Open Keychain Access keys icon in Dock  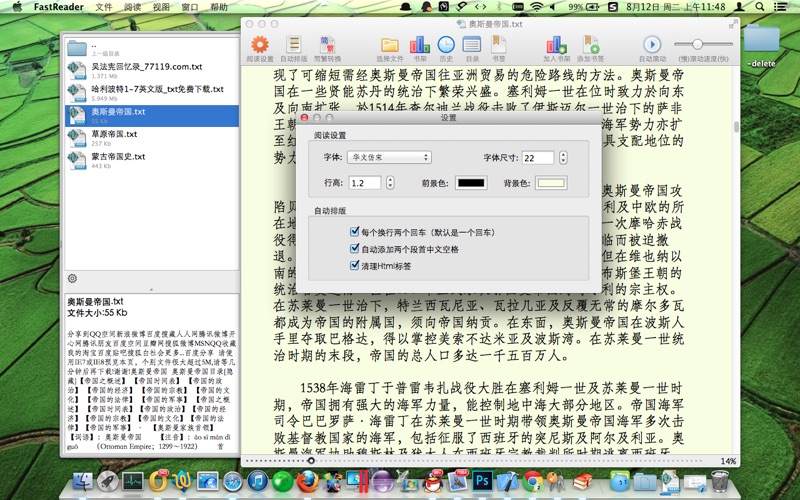tap(557, 481)
